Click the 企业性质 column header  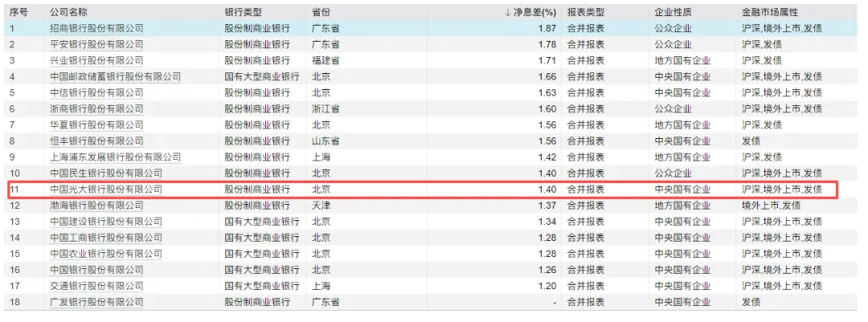(674, 12)
